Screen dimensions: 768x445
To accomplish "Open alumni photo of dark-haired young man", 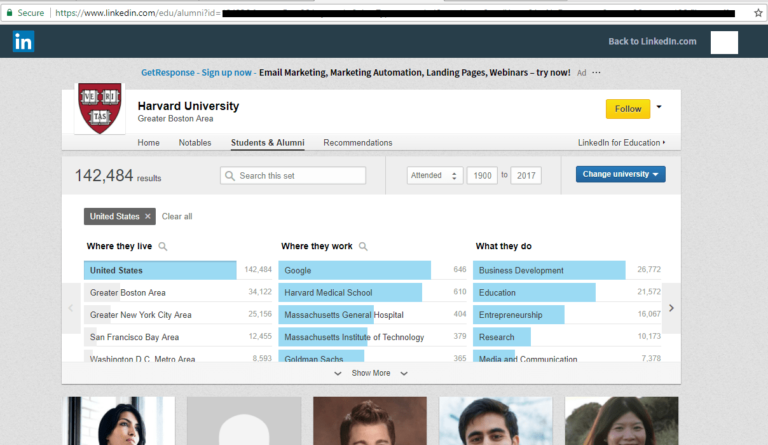I will [x=496, y=421].
